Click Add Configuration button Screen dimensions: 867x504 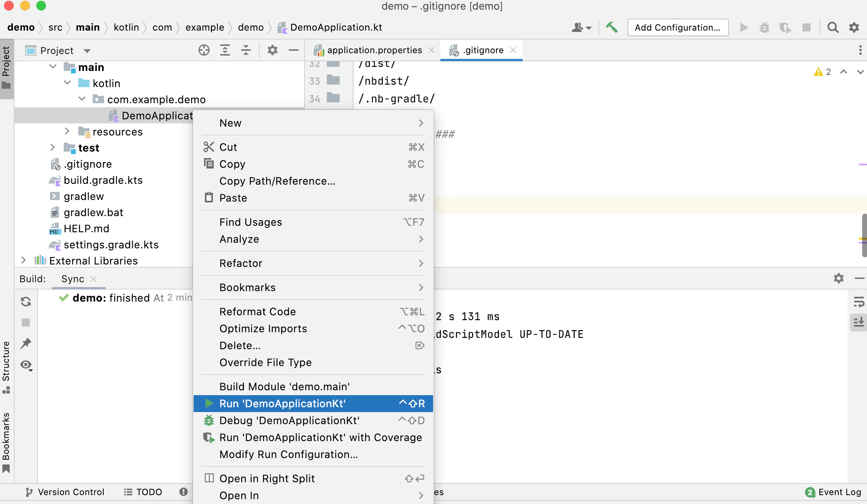pos(677,27)
